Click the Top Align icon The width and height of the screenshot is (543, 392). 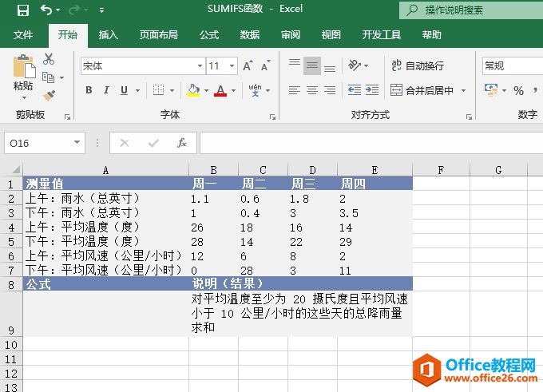point(295,65)
